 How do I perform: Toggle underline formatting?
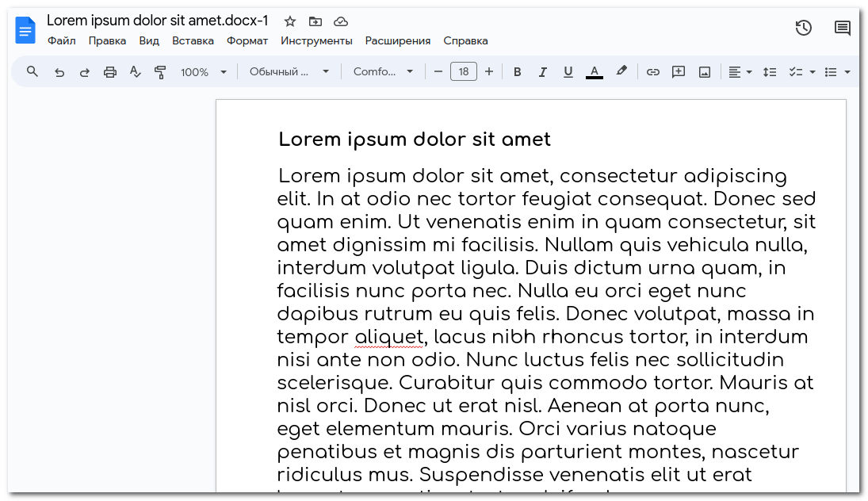coord(568,72)
